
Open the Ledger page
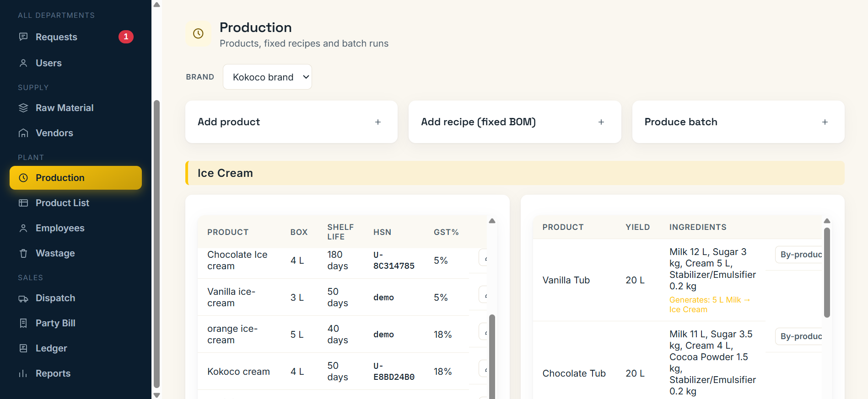click(x=75, y=348)
